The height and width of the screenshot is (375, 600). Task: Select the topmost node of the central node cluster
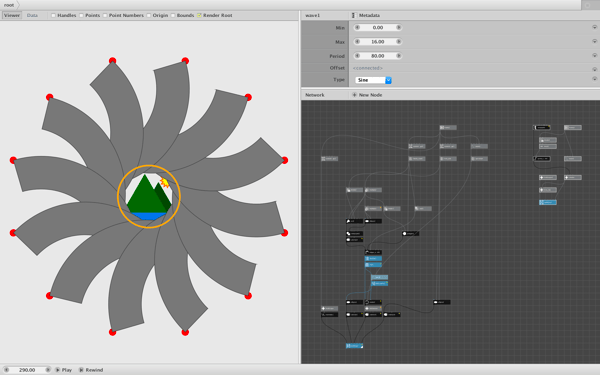coord(448,127)
